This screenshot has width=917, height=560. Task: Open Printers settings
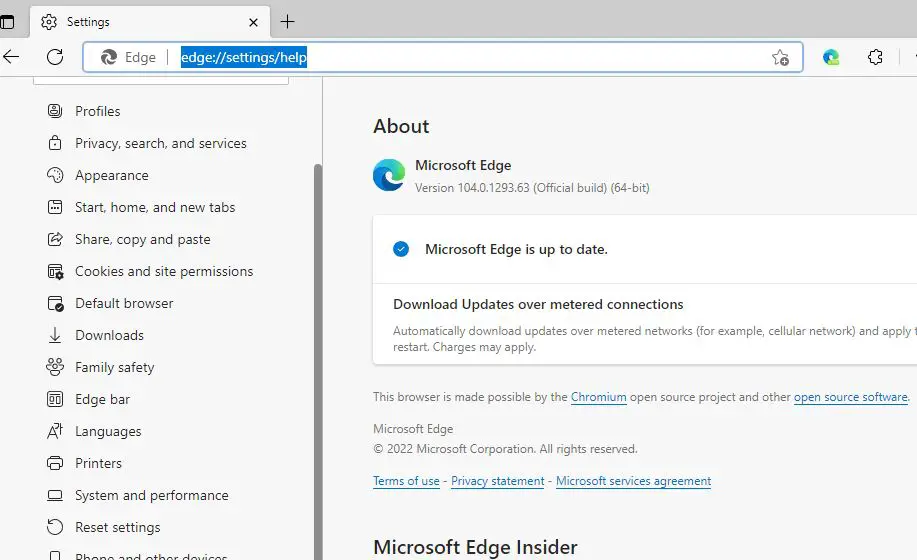click(98, 463)
